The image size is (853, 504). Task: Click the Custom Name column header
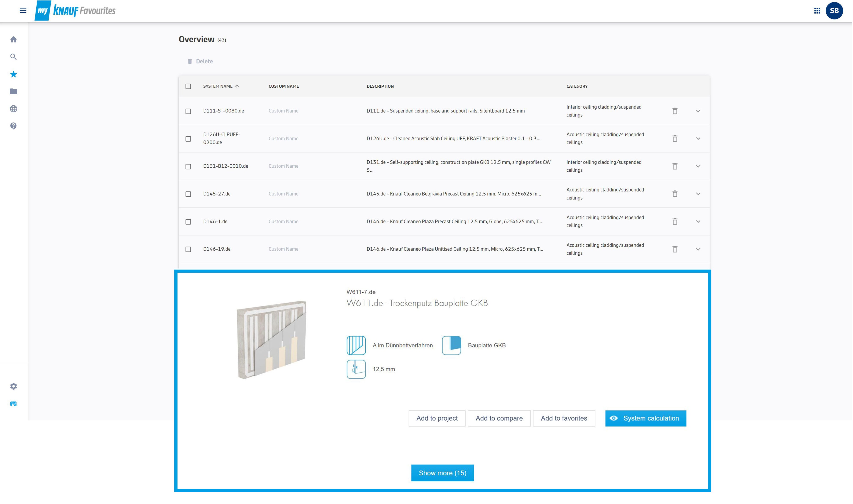point(284,86)
